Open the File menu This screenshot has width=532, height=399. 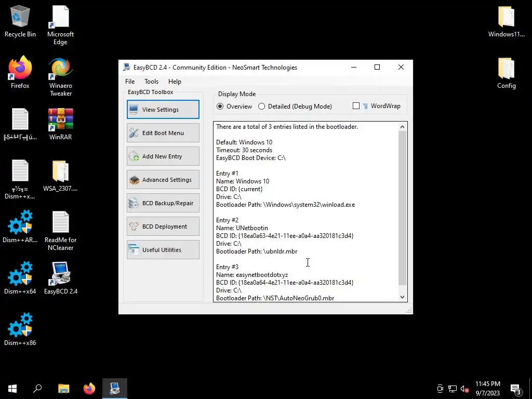129,82
